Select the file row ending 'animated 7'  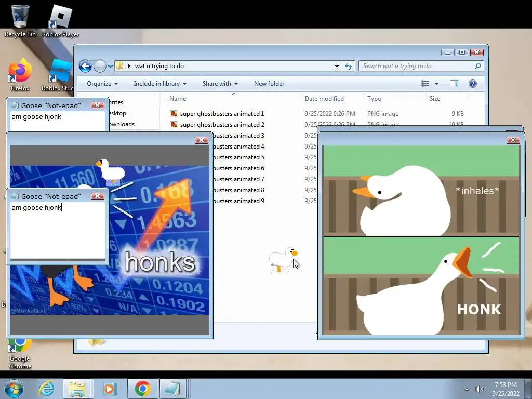pyautogui.click(x=239, y=179)
